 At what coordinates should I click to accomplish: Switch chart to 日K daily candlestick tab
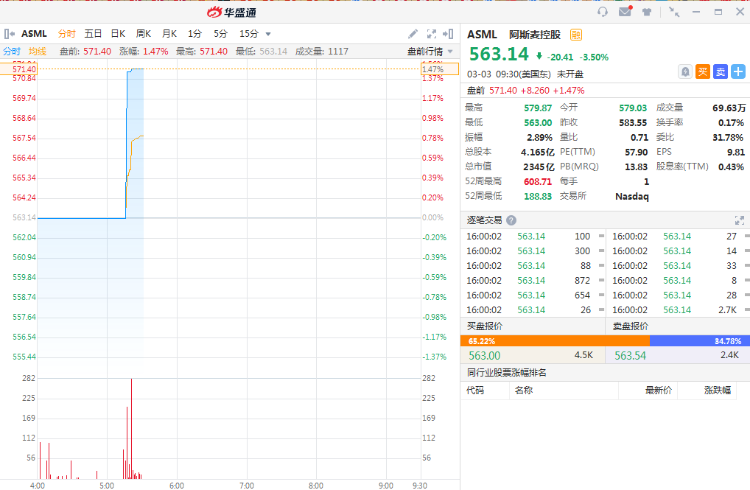click(118, 34)
